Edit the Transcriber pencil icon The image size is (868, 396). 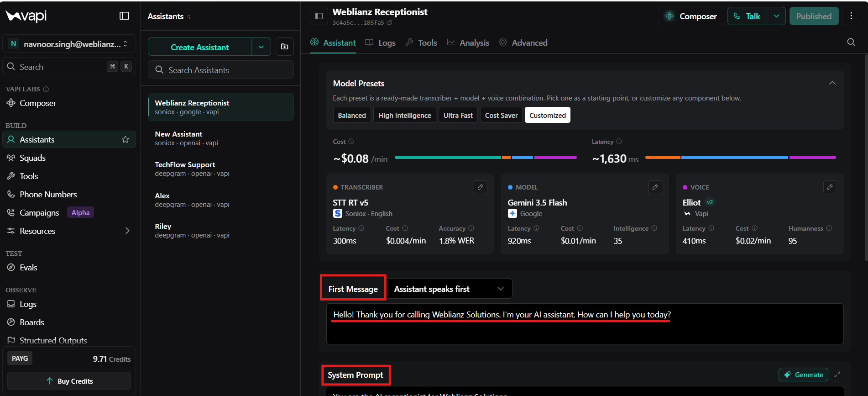pos(480,187)
